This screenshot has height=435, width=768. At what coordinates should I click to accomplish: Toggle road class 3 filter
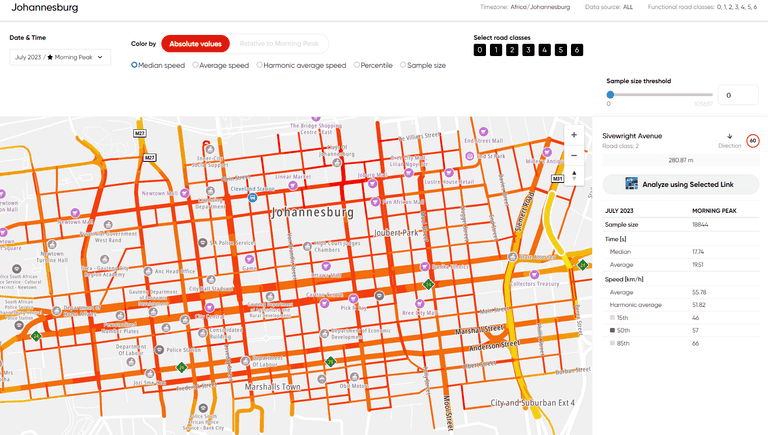(x=529, y=50)
